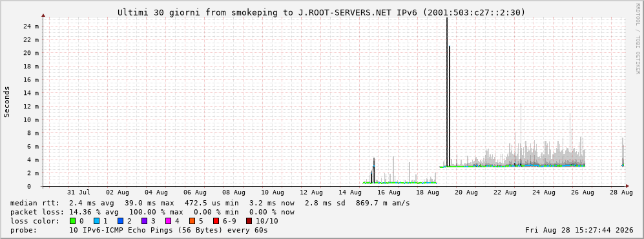Click the 16 Aug x-axis date label
This screenshot has height=239, width=644.
click(x=388, y=192)
